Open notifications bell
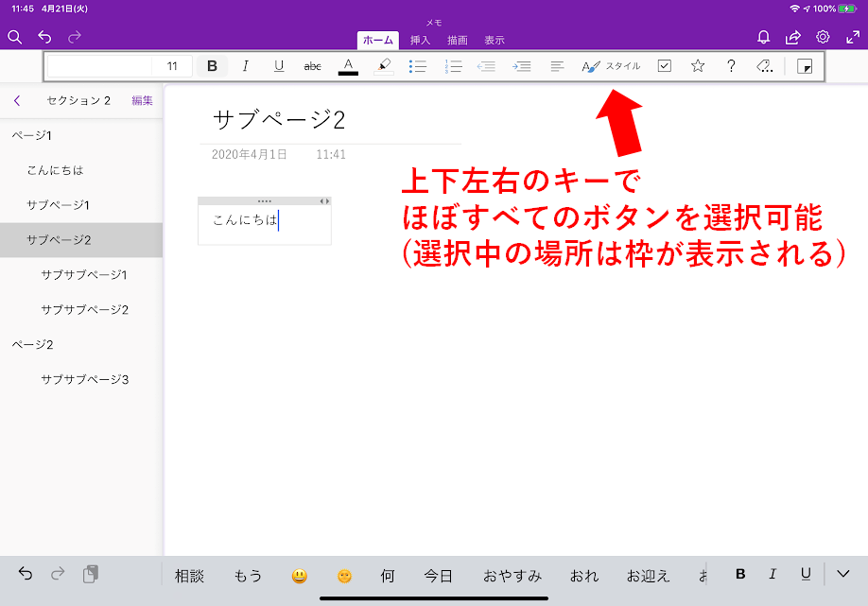Viewport: 868px width, 606px height. click(763, 37)
